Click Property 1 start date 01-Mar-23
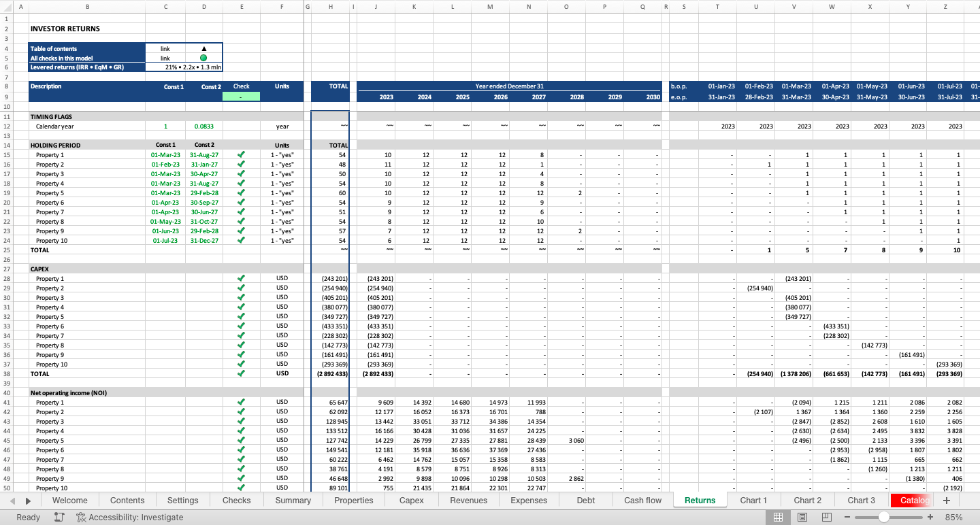 (165, 155)
